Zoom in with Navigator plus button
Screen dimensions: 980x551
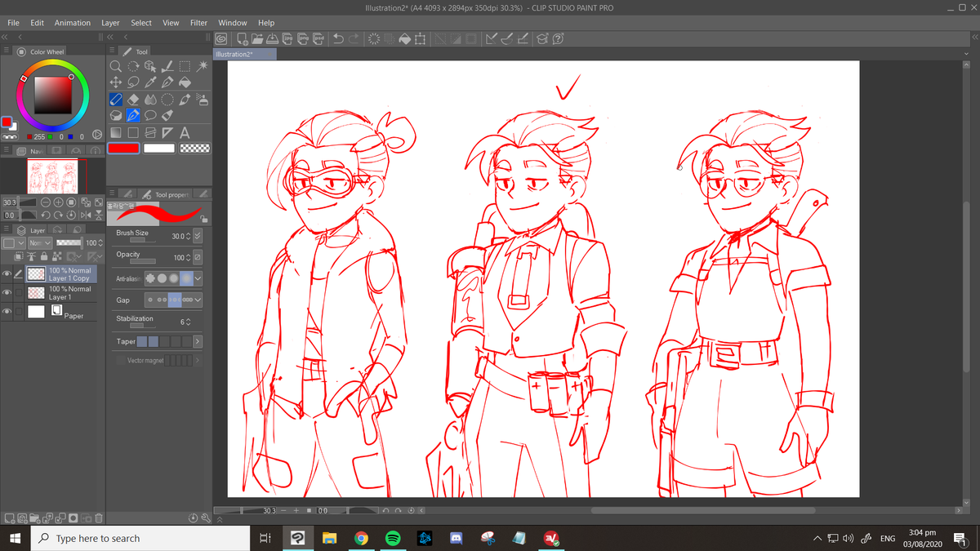pos(58,202)
